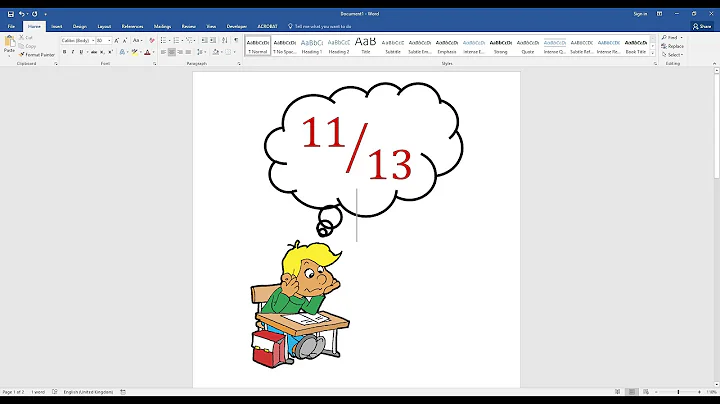This screenshot has height=404, width=720.
Task: Toggle Italic formatting
Action: click(73, 52)
